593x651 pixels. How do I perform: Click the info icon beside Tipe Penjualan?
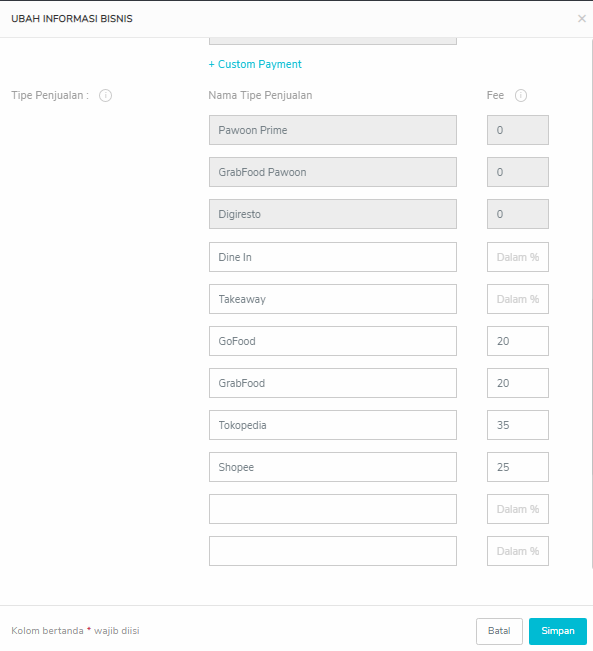(x=105, y=95)
